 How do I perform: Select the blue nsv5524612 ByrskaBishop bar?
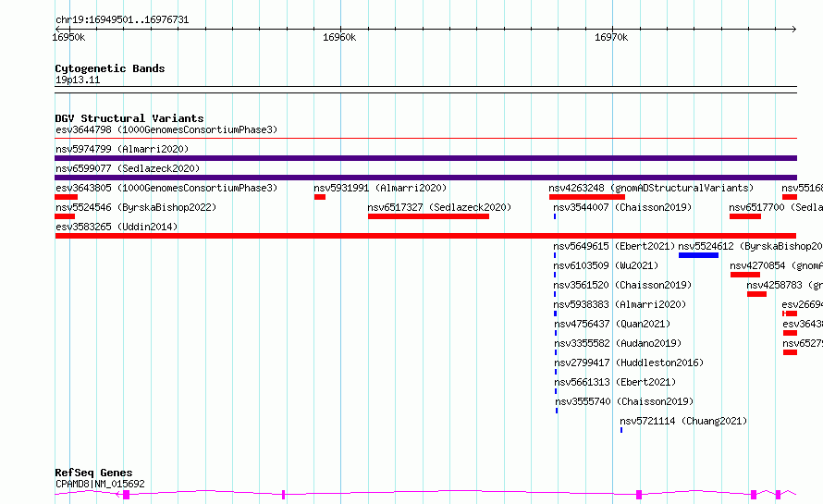click(x=698, y=255)
